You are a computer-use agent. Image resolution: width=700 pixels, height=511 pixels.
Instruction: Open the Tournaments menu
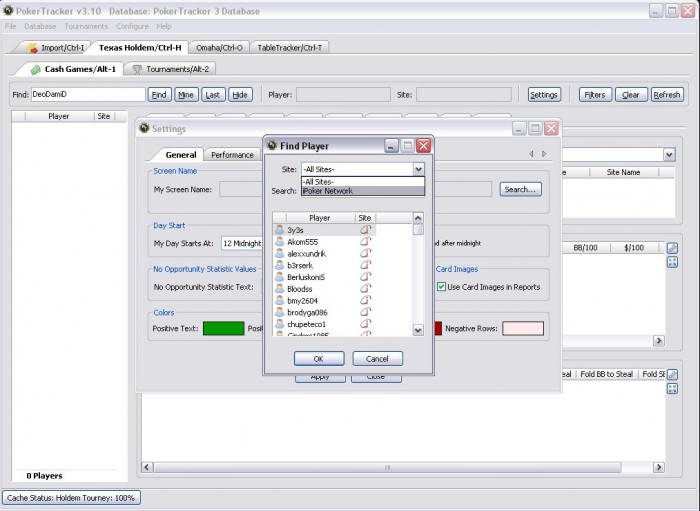[x=86, y=26]
